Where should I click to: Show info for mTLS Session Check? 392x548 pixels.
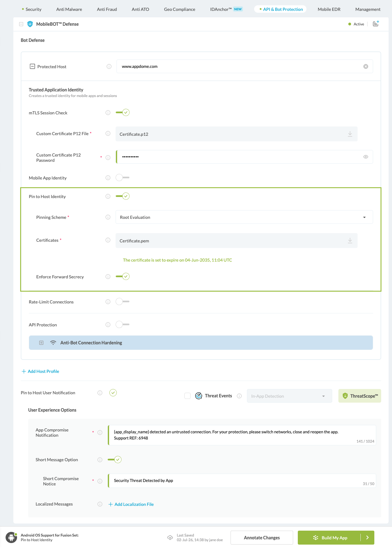[x=108, y=113]
